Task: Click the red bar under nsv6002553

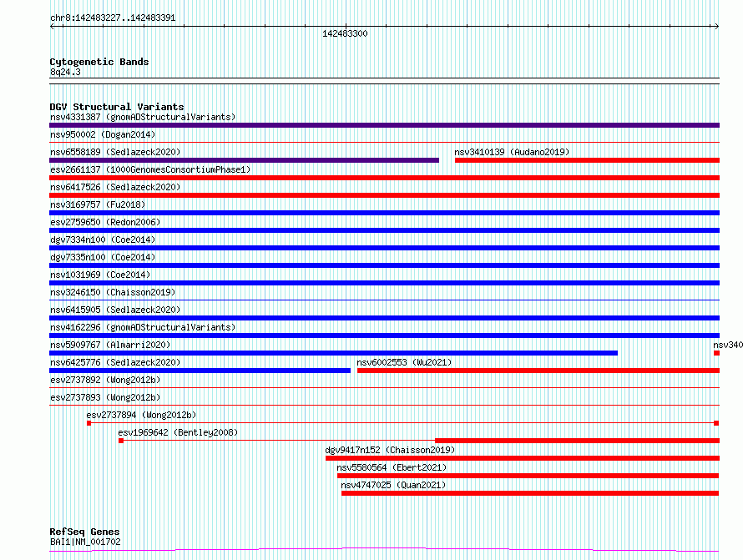Action: tap(538, 371)
